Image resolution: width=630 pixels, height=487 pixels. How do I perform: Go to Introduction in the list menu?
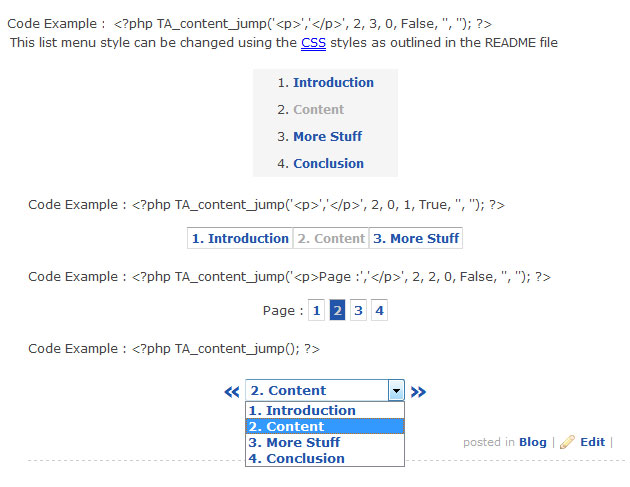(333, 82)
